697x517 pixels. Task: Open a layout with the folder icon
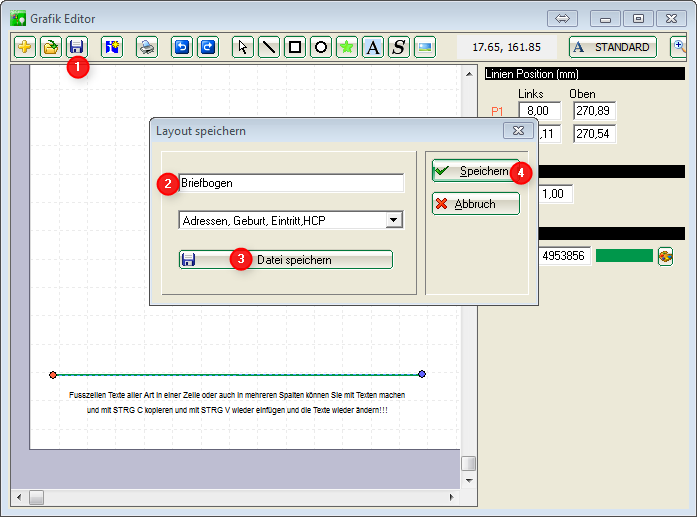[x=50, y=47]
